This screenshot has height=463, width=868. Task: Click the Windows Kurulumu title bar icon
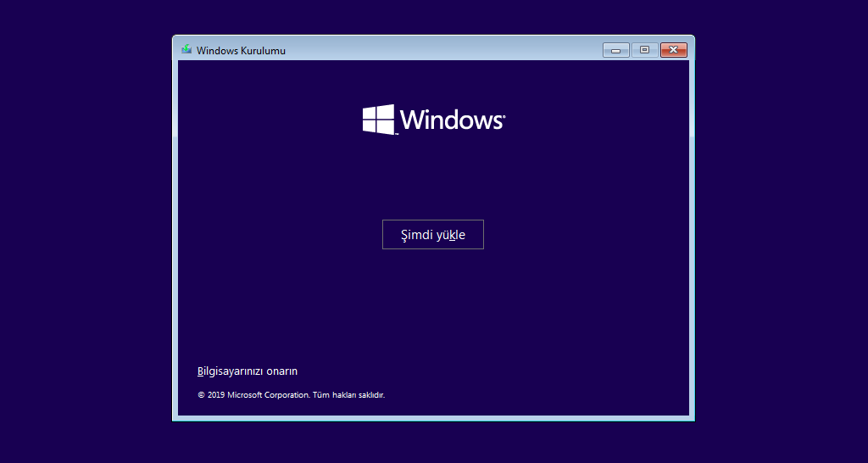[x=186, y=50]
